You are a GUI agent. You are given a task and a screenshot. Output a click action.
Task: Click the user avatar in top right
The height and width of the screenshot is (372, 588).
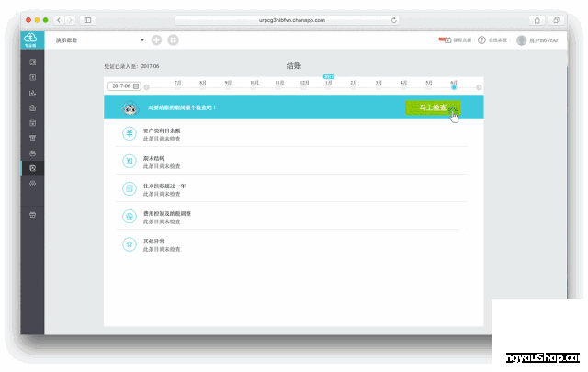point(521,40)
